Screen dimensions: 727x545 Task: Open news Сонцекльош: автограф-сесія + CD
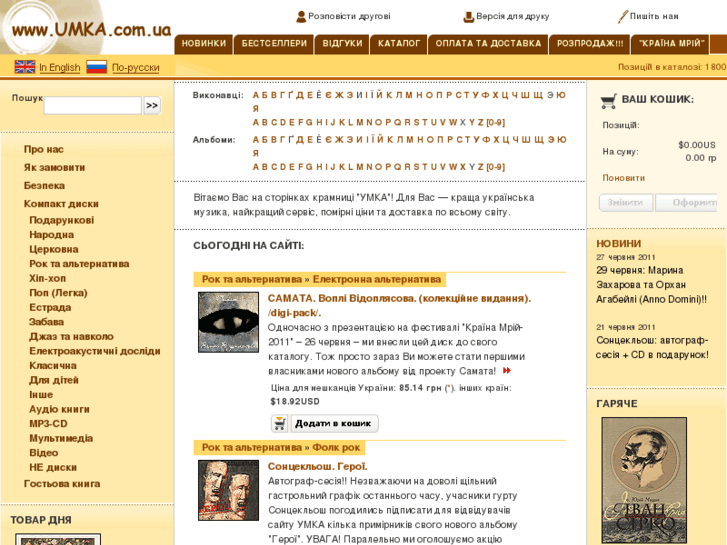(652, 347)
